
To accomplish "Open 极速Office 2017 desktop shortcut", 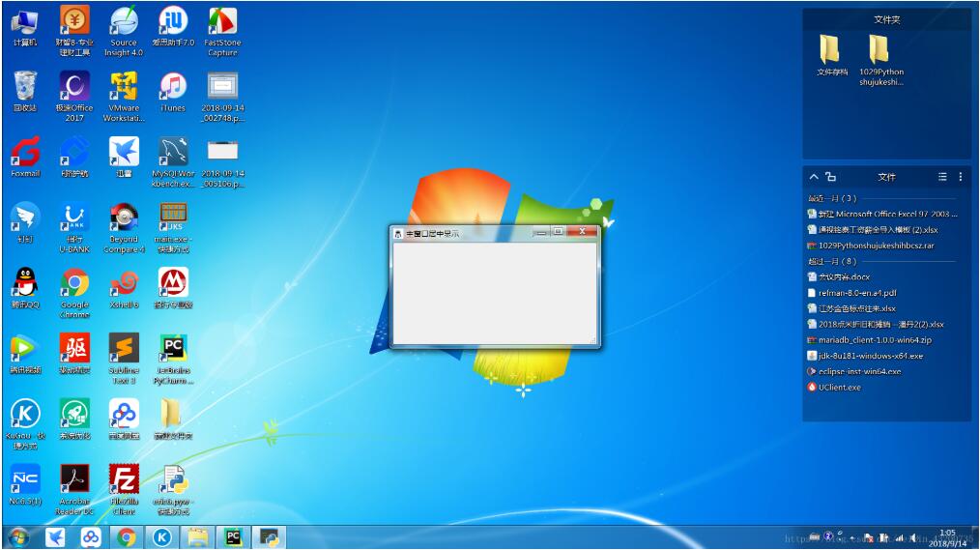I will coord(74,97).
